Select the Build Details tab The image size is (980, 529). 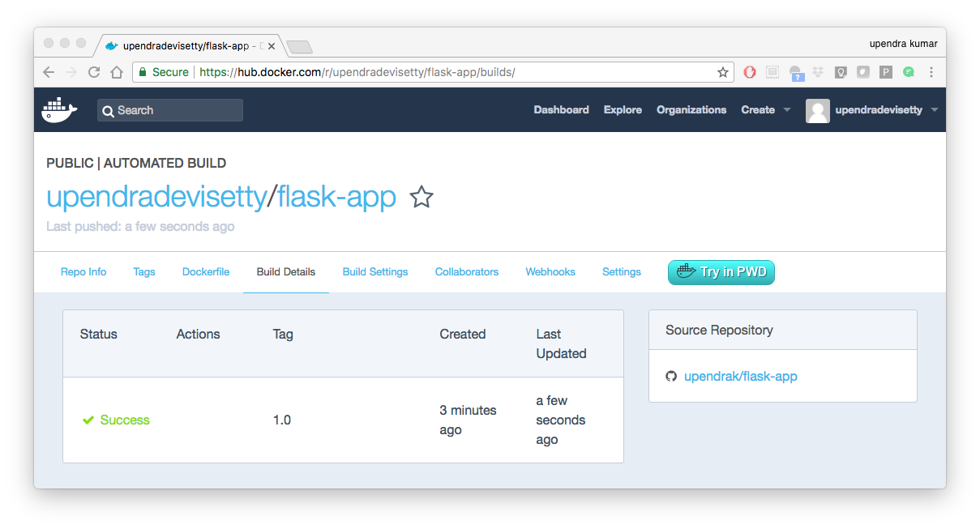point(286,272)
